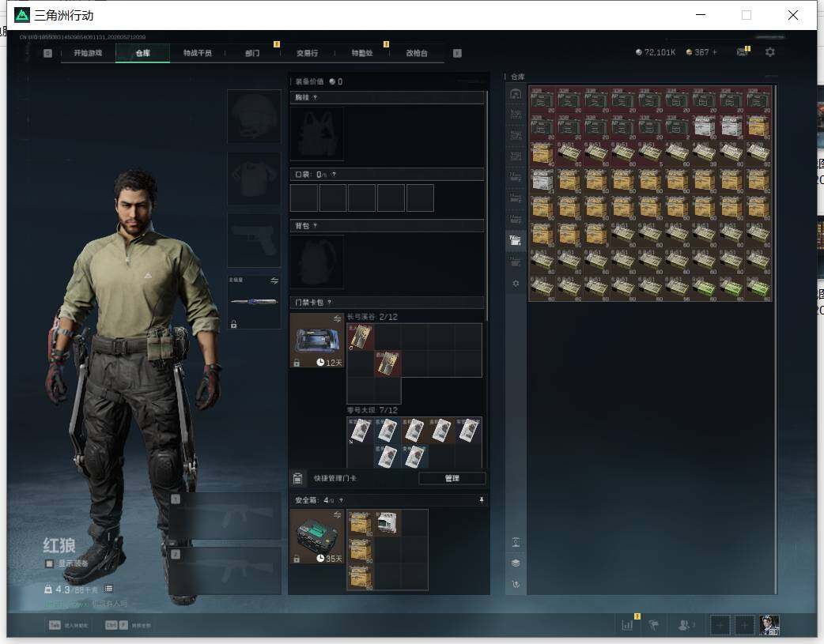Screen dimensions: 824x644
Task: Select the melee knife slot
Action: [254, 302]
